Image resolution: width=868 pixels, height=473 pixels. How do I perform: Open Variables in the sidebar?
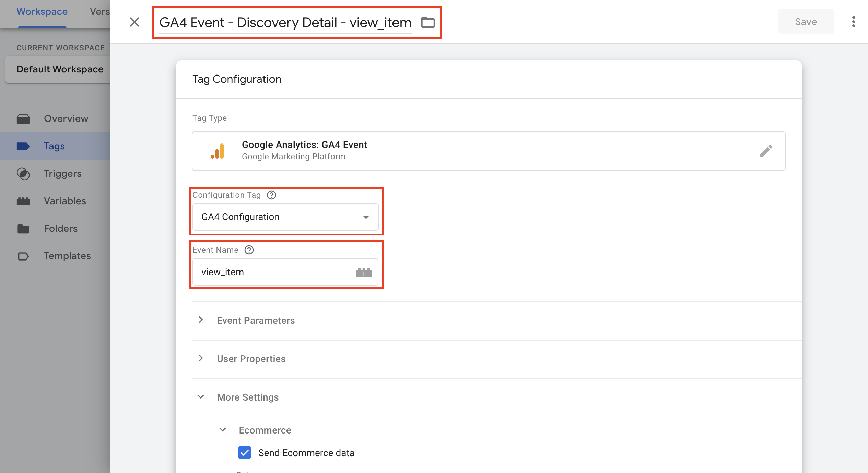point(55,201)
